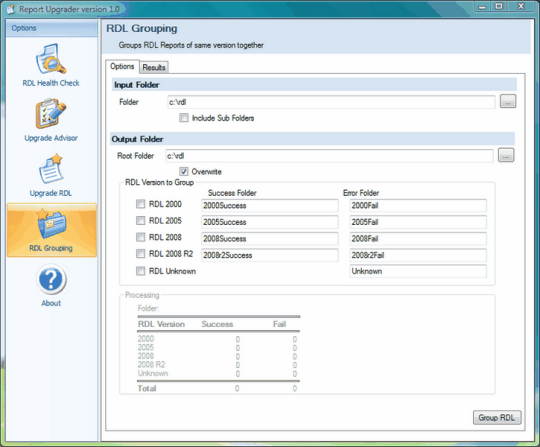This screenshot has width=540, height=447.
Task: Open the About question mark icon
Action: point(51,279)
